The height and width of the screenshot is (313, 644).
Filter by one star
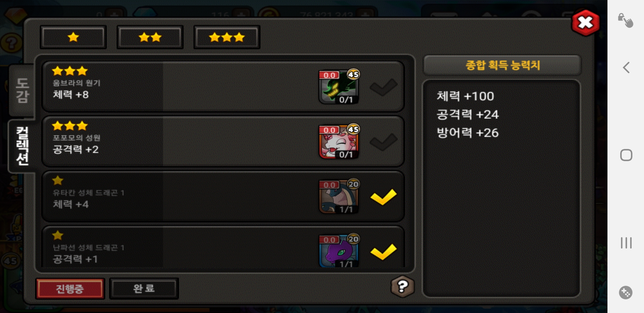73,37
